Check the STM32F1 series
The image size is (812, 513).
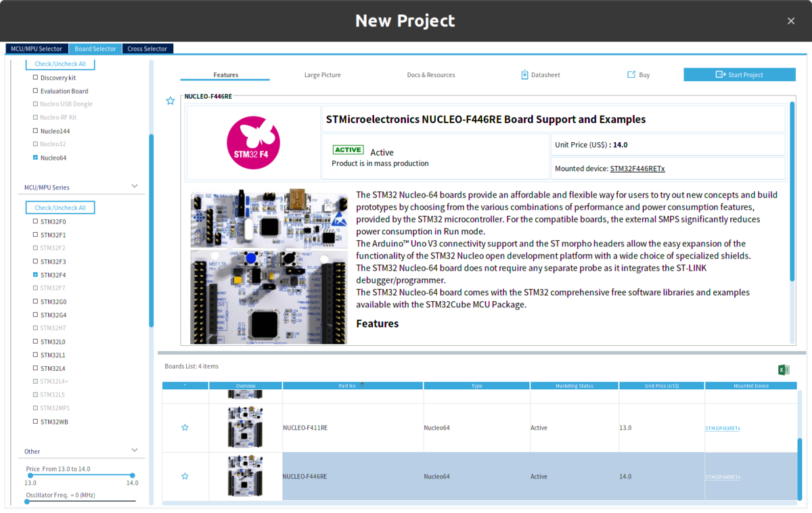click(36, 235)
